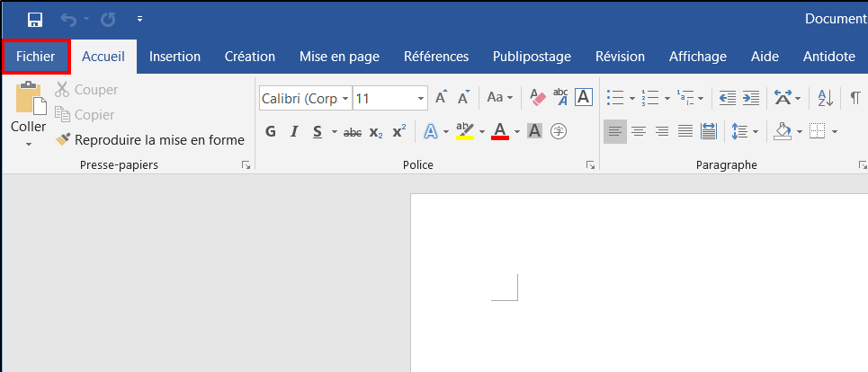Click the sort A-Z icon

coord(826,98)
